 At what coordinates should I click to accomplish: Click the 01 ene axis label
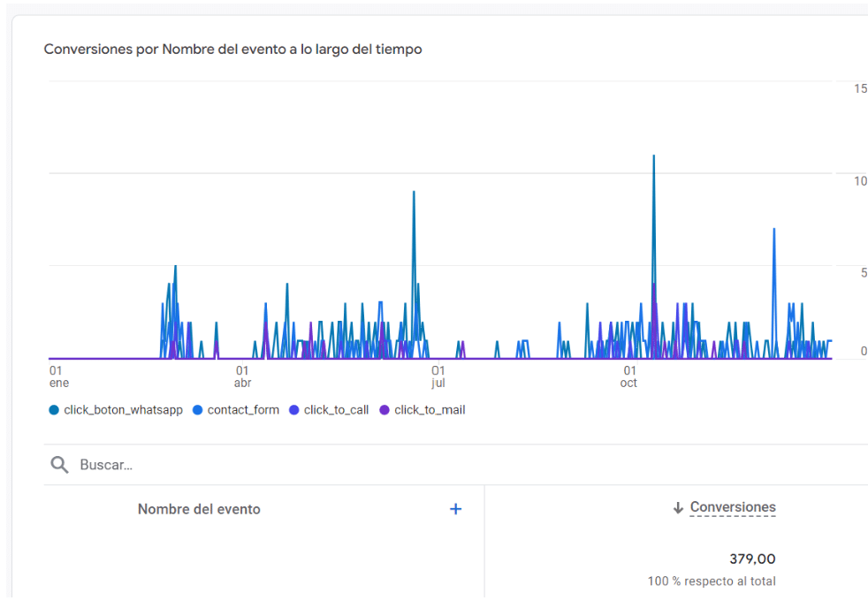[58, 377]
